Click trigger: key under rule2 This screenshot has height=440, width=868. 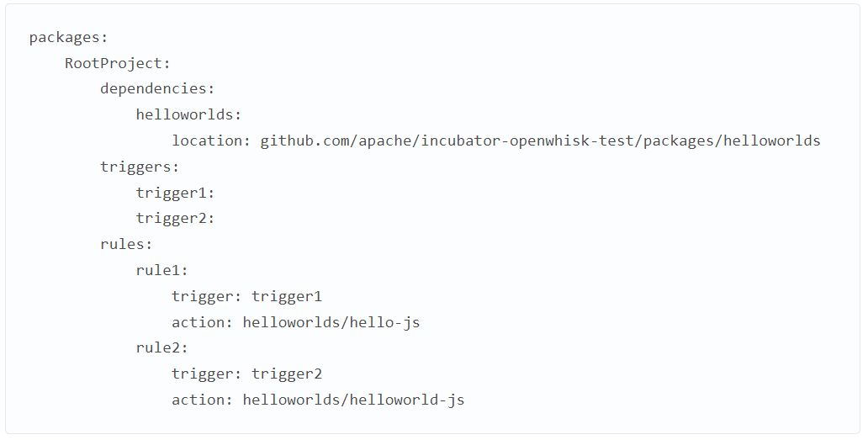[207, 374]
